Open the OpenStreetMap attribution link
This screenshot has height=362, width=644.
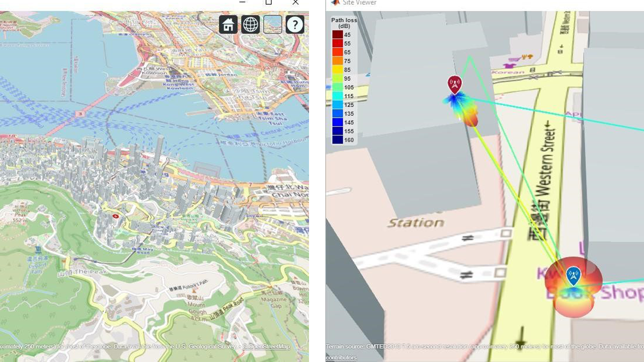[268, 346]
